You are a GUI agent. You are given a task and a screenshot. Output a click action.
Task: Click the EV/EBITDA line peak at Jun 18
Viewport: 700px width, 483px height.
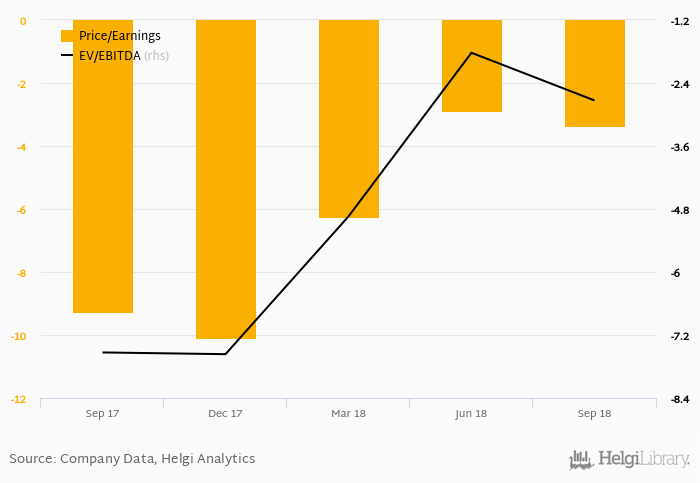point(472,53)
